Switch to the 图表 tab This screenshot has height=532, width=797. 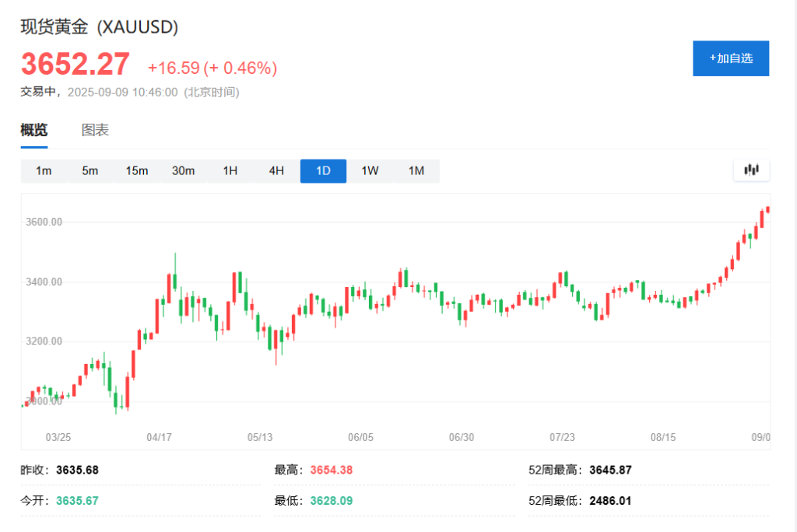click(97, 129)
